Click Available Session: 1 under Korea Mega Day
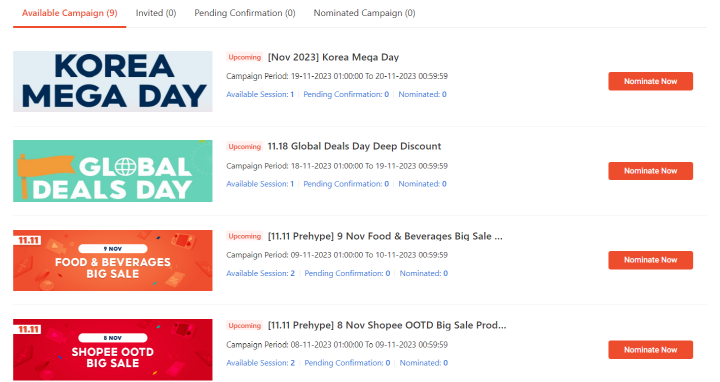 click(x=260, y=94)
